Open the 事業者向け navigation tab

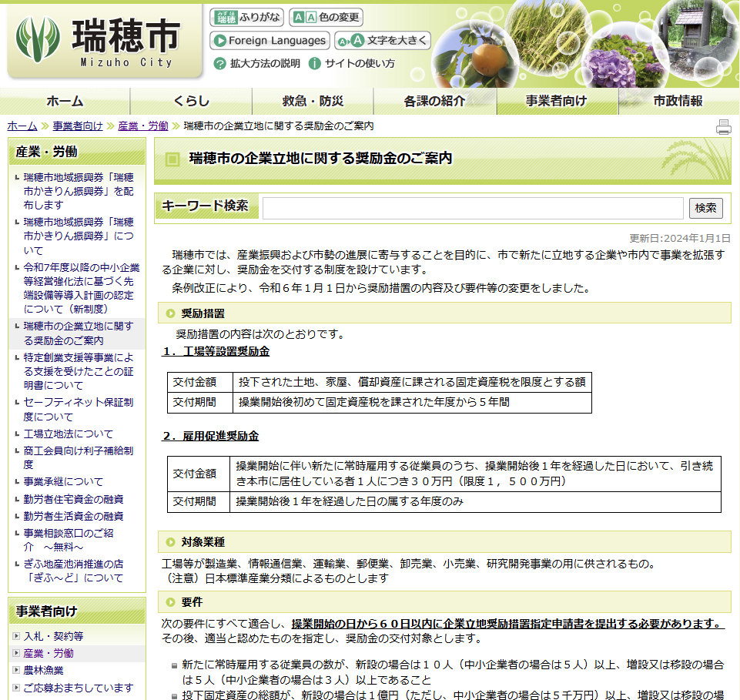557,101
